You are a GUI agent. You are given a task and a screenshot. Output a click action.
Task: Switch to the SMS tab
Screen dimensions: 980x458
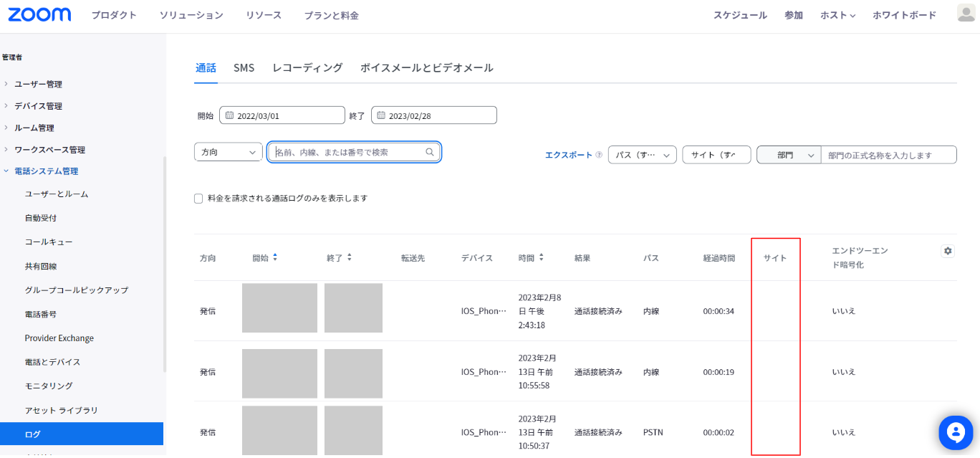coord(244,68)
